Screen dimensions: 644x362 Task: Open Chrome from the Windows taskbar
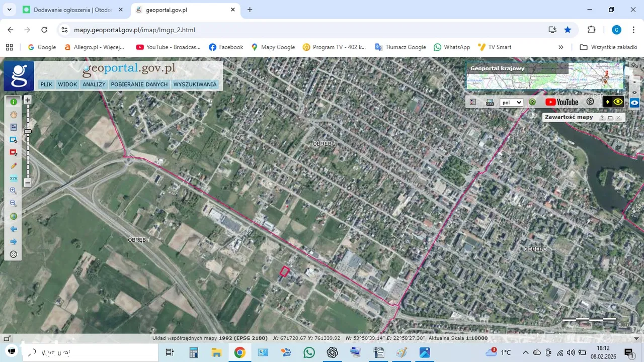[x=239, y=352]
